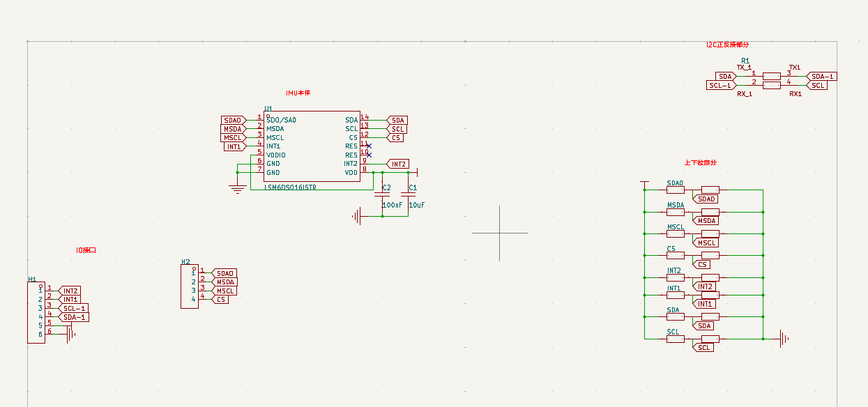The width and height of the screenshot is (868, 407).
Task: Click no-connect marker on pin 11 RES
Action: 369,146
